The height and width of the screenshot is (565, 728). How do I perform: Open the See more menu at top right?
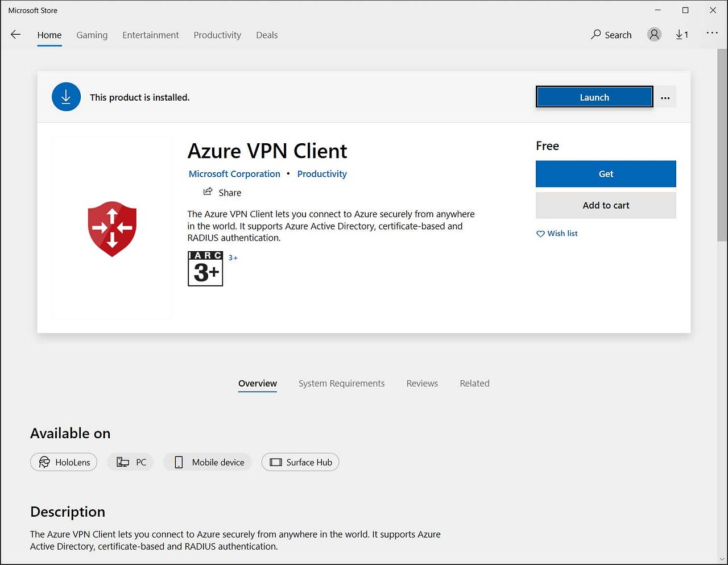tap(712, 33)
